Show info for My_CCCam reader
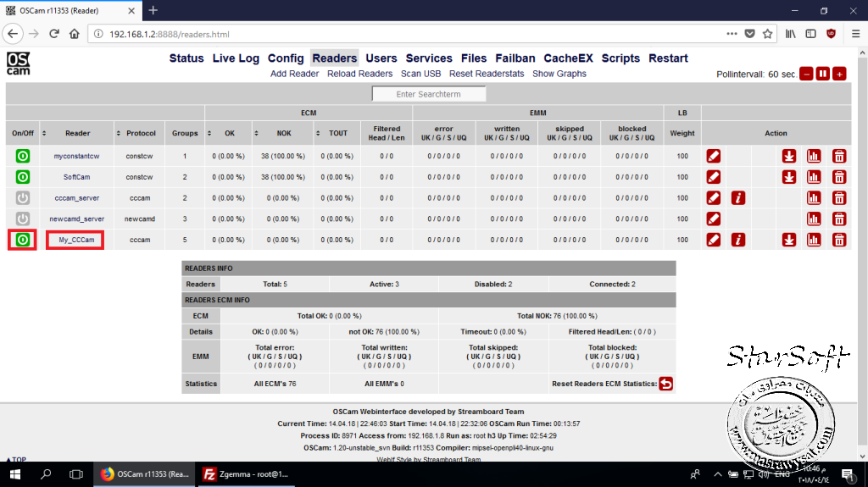The image size is (868, 487). point(738,241)
